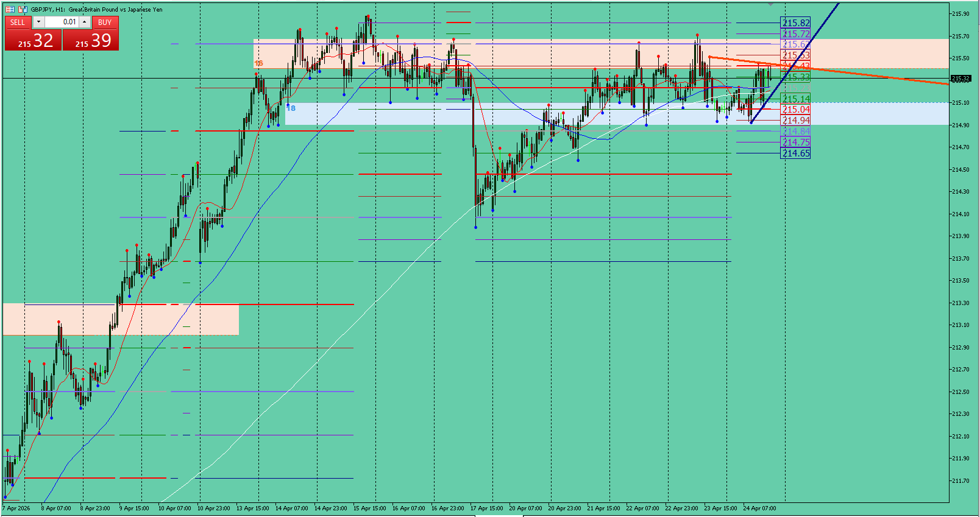Screen dimensions: 980x517
Task: Click the 213.30 price scale label
Action: click(x=961, y=303)
